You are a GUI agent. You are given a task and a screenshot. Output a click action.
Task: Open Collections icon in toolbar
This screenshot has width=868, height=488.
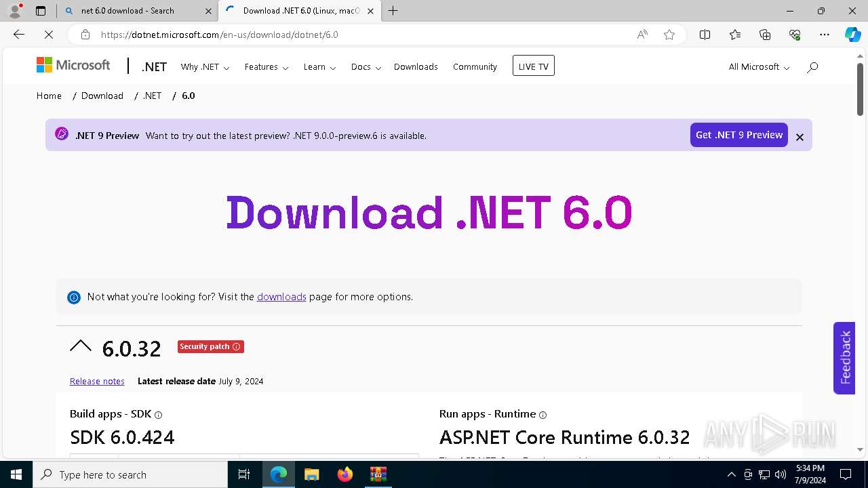click(765, 35)
